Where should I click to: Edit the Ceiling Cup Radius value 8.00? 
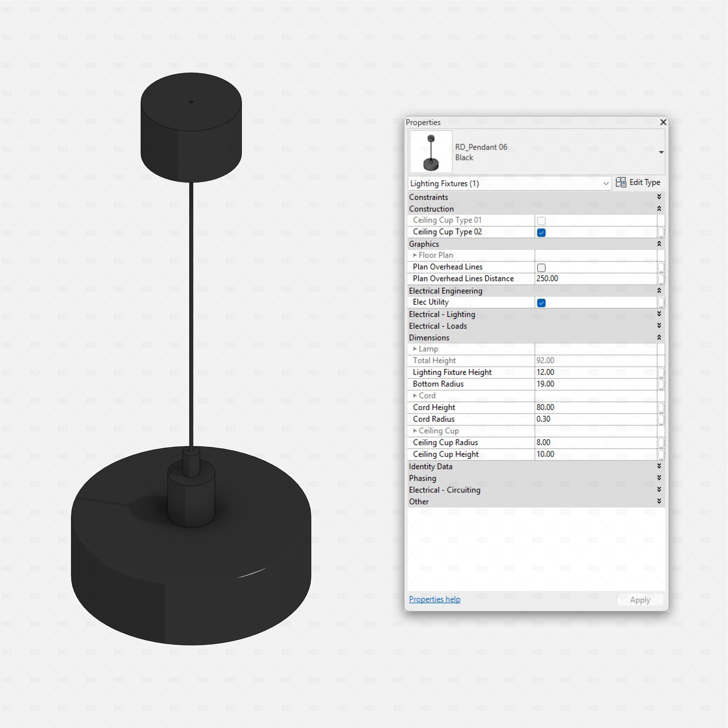tap(595, 442)
